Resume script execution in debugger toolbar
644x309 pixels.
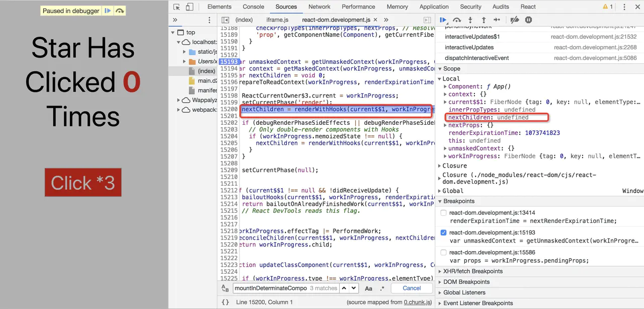pos(443,20)
